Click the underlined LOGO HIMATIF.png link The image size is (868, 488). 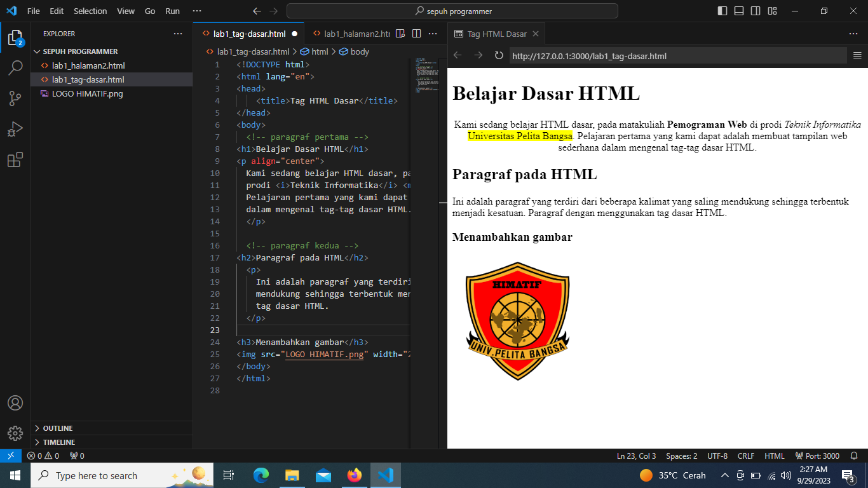click(x=325, y=354)
